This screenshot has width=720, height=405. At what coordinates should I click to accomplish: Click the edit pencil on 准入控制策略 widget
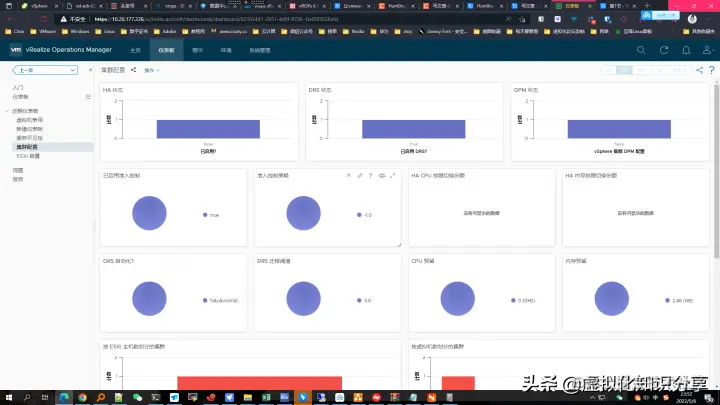click(x=360, y=175)
